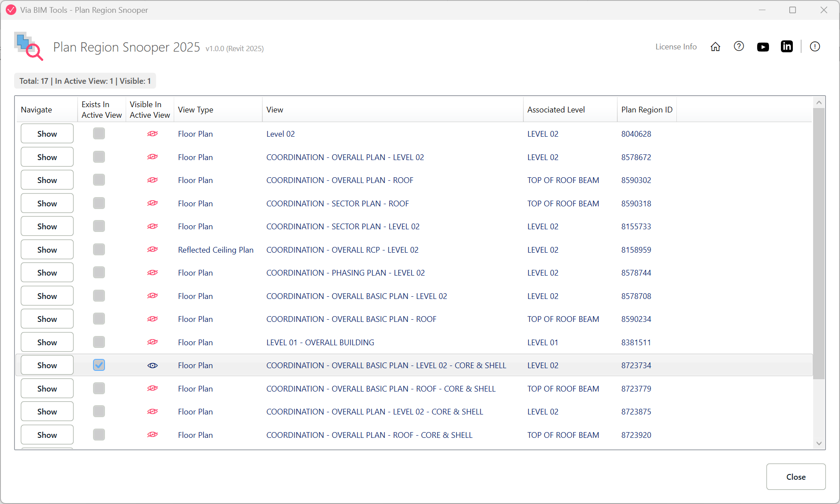Click the table scrollbar down arrow
Image resolution: width=840 pixels, height=504 pixels.
point(819,444)
